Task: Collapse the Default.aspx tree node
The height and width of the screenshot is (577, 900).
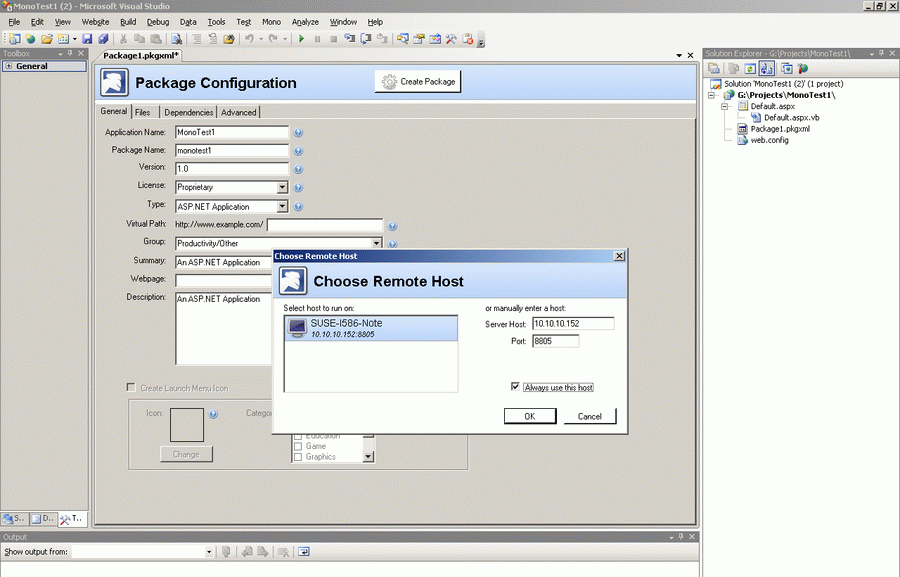Action: tap(724, 106)
